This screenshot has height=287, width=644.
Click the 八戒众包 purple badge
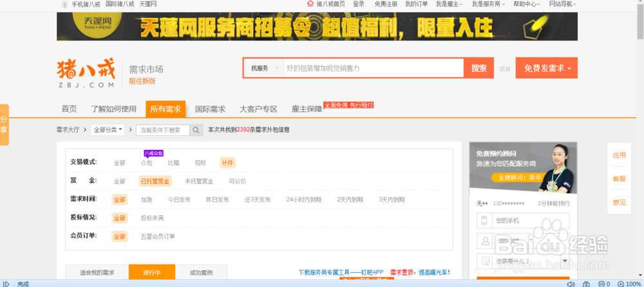coord(153,154)
